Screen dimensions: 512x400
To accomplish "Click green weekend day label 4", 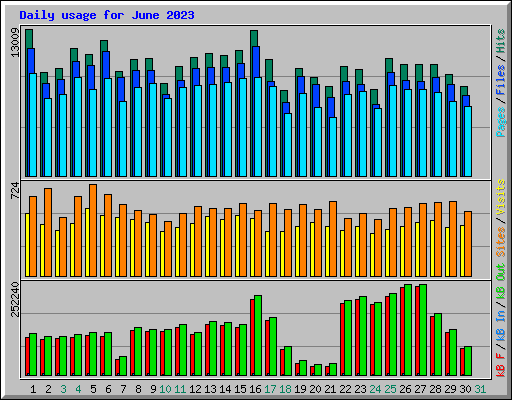I will pos(78,389).
